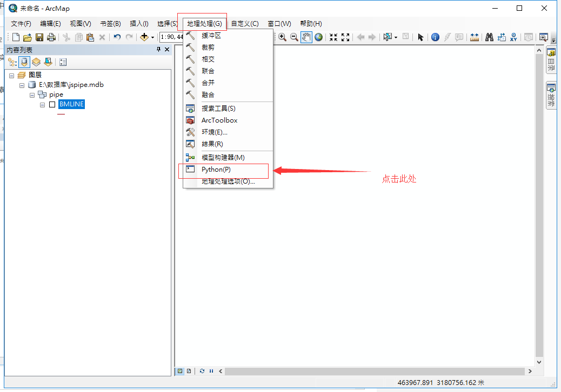Refresh the map view
561x392 pixels.
tap(202, 371)
